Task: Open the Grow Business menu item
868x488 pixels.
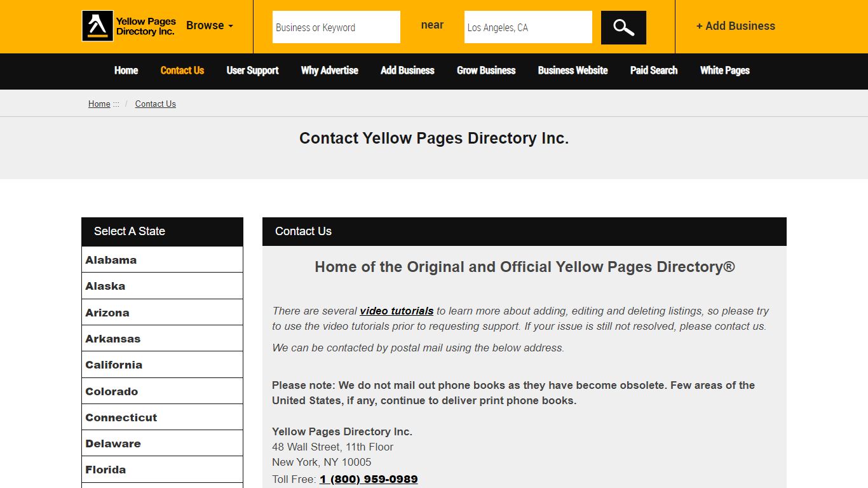Action: [486, 71]
